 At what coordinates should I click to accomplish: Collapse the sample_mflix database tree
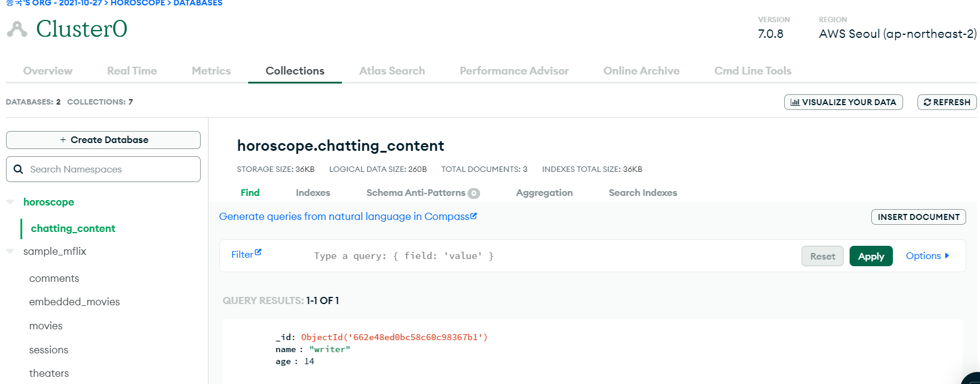point(10,251)
